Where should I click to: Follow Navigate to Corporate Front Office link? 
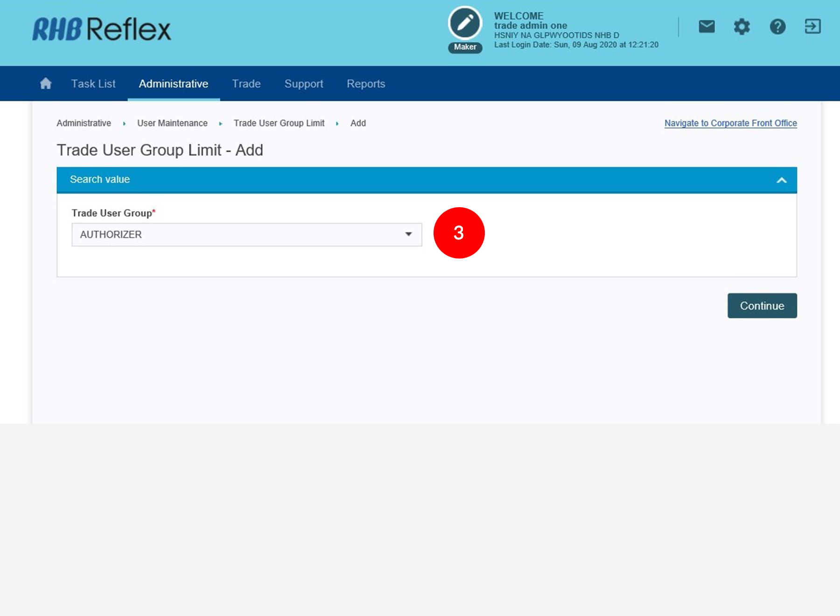coord(730,123)
